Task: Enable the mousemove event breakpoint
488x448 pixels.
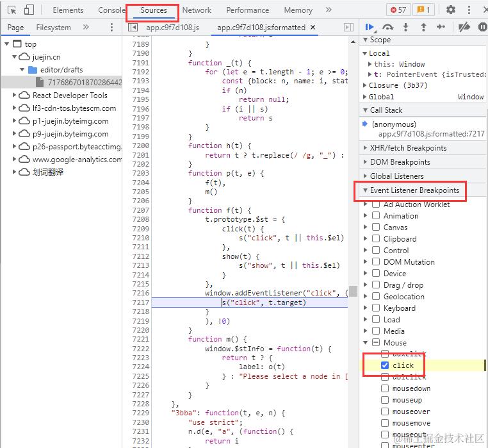Action: [385, 423]
